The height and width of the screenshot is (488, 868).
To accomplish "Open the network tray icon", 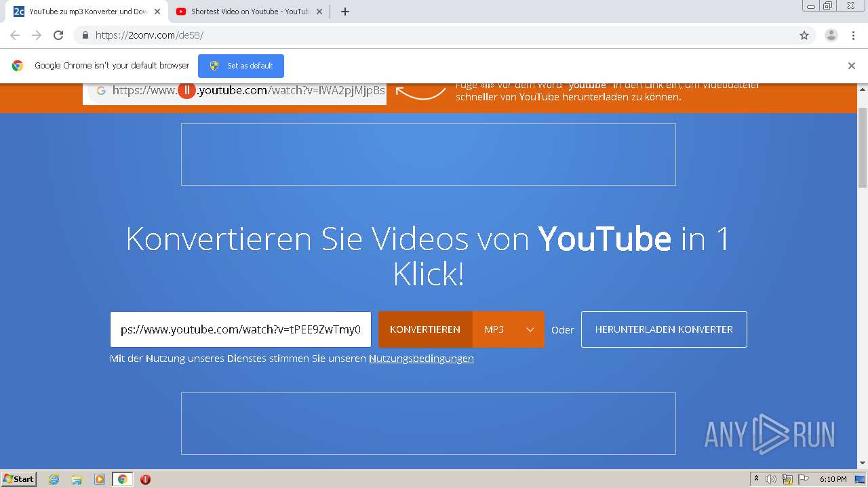I will (x=787, y=479).
